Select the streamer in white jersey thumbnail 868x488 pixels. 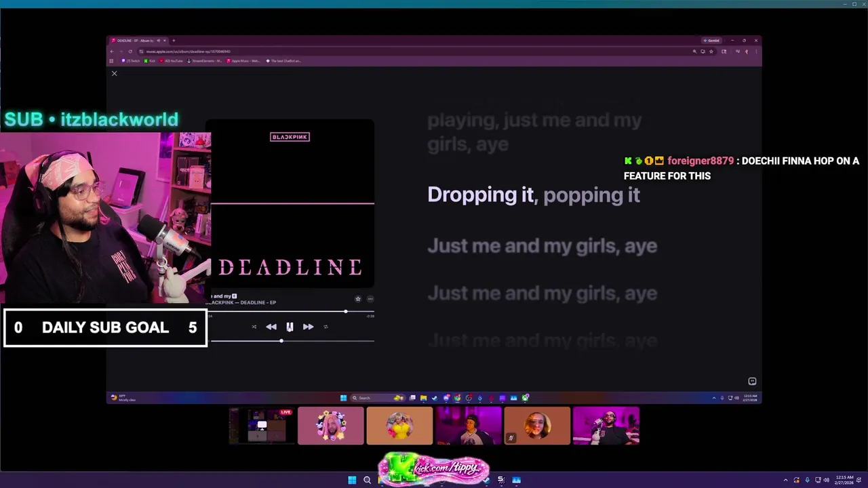[x=469, y=426]
